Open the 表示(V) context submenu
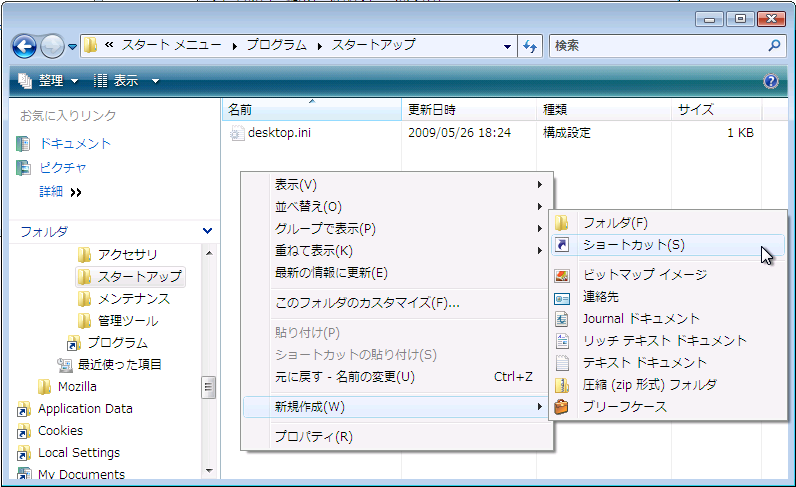This screenshot has width=796, height=487. click(x=396, y=184)
